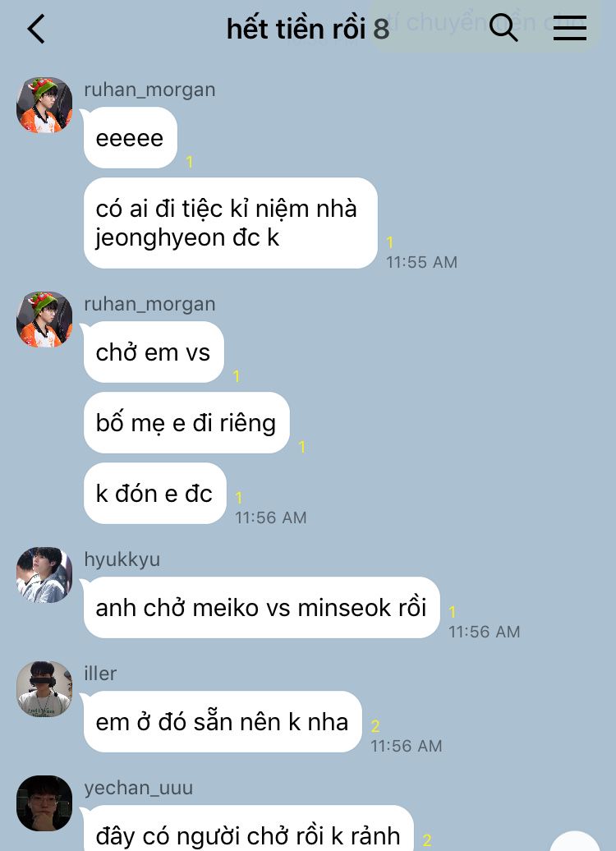View yechan_uuu's profile picture
Viewport: 616px width, 851px height.
click(x=44, y=803)
